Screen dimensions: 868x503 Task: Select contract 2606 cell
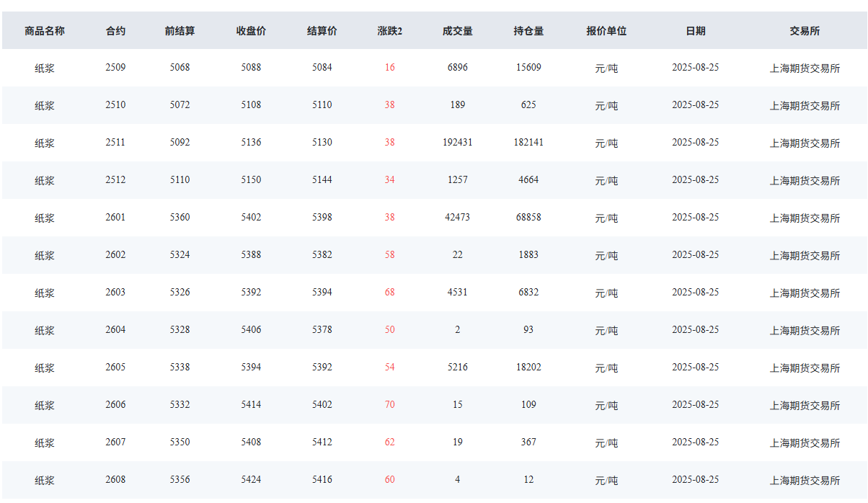(115, 405)
